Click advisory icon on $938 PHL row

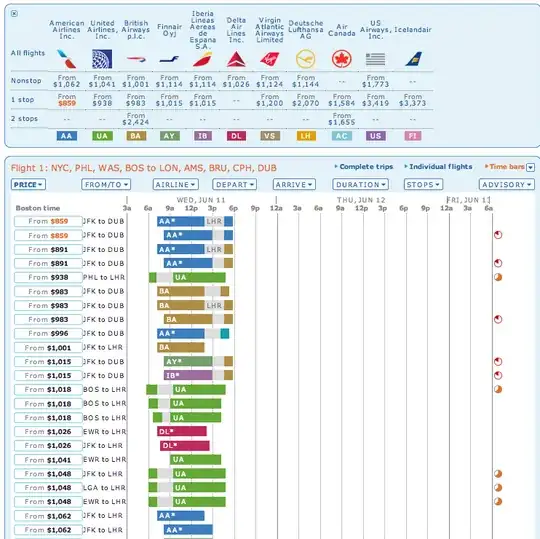pyautogui.click(x=498, y=277)
